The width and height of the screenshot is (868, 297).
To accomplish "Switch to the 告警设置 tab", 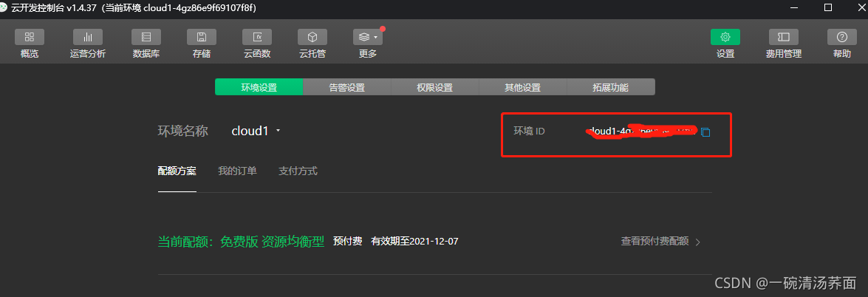I will coord(347,87).
